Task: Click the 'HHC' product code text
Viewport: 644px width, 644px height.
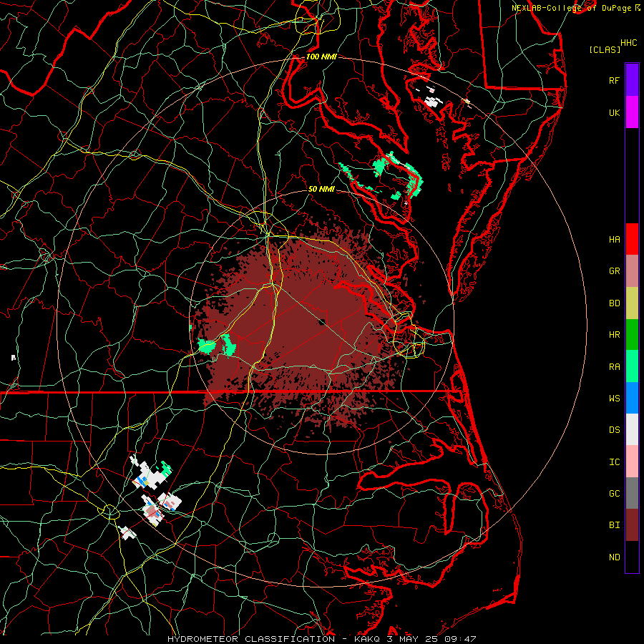Action: pyautogui.click(x=629, y=43)
